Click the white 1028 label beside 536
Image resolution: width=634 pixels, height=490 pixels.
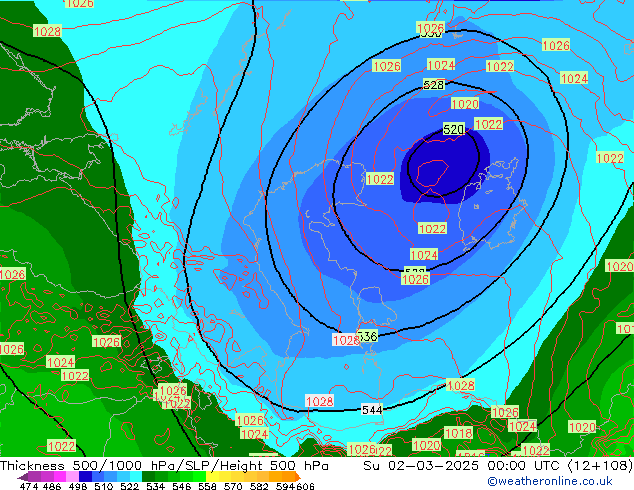346,340
